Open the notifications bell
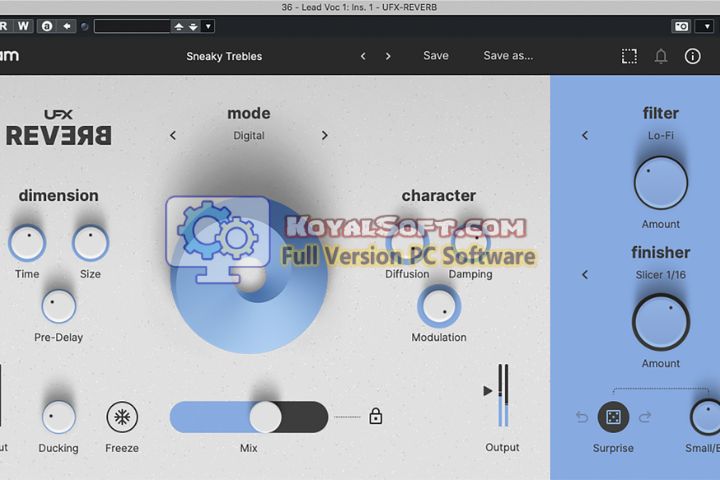The height and width of the screenshot is (480, 720). [x=661, y=56]
